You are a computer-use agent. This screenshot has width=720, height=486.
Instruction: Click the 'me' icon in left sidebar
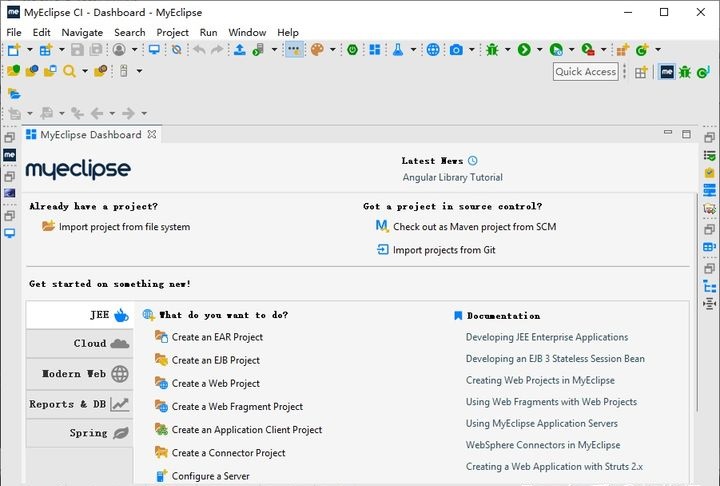pyautogui.click(x=10, y=155)
